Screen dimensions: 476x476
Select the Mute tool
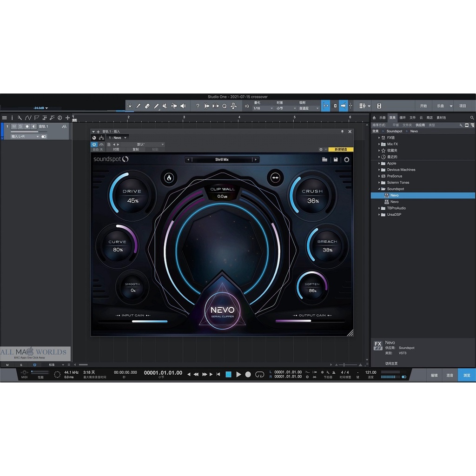click(165, 106)
